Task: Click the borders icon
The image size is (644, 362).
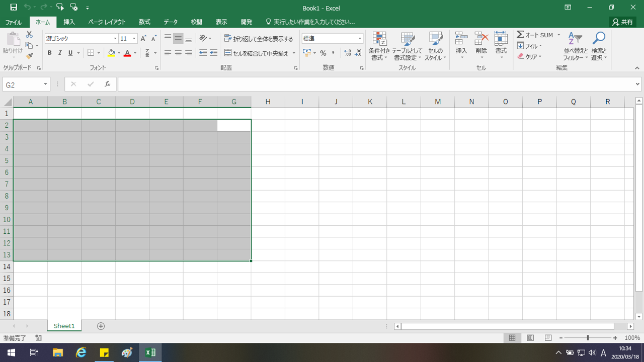Action: (91, 53)
